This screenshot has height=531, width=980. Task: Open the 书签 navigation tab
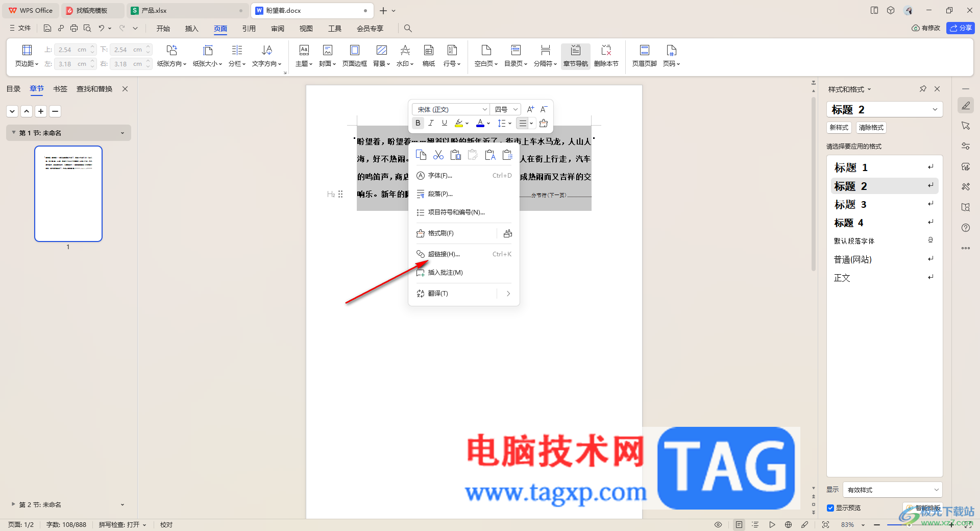click(x=60, y=89)
